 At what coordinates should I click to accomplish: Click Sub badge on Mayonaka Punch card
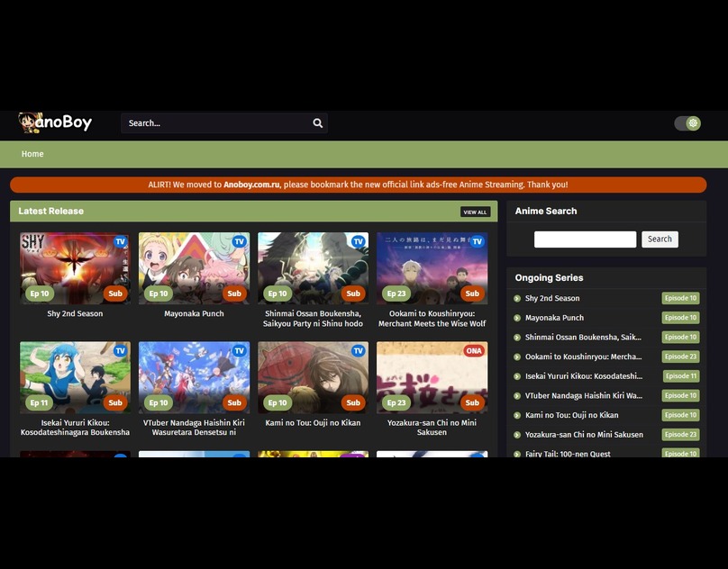point(234,294)
